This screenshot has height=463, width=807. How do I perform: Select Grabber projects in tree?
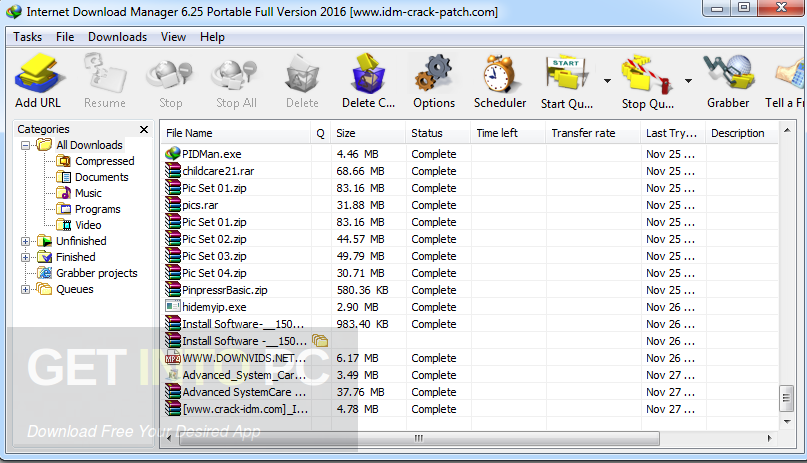(97, 273)
